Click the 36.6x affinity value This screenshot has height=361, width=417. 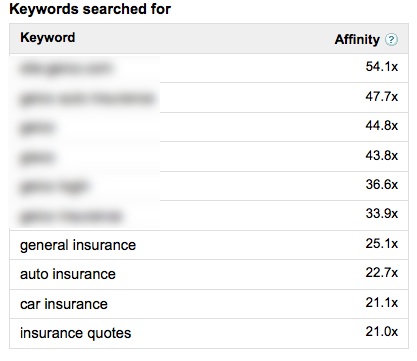point(382,184)
